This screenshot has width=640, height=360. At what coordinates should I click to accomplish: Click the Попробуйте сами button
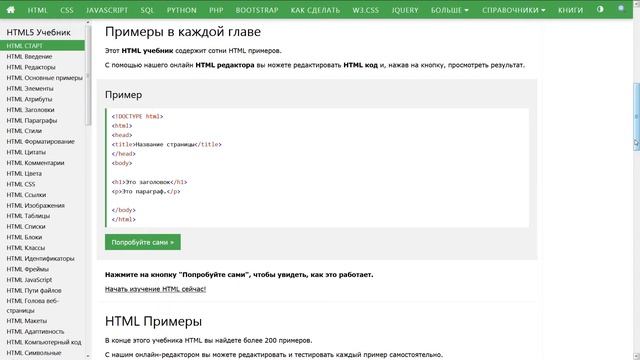pos(142,242)
